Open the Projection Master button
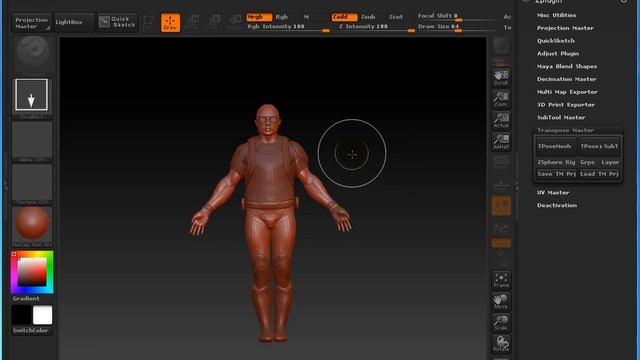This screenshot has height=360, width=640. (x=31, y=22)
